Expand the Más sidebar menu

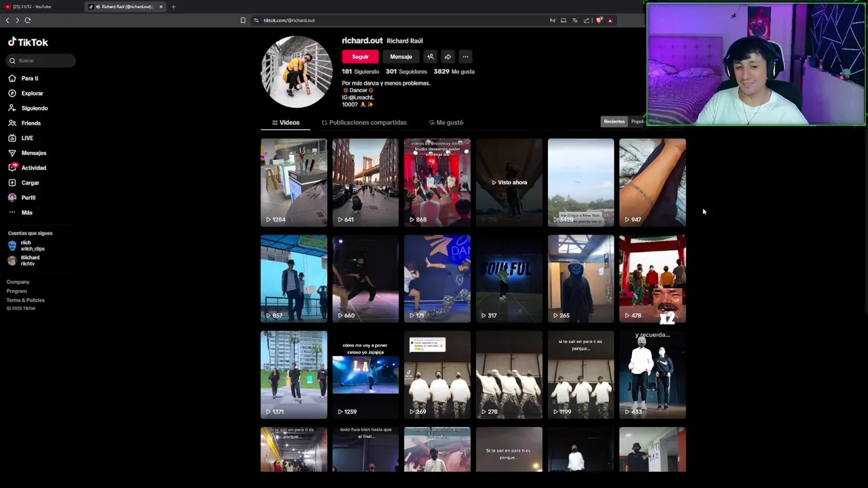coord(20,212)
